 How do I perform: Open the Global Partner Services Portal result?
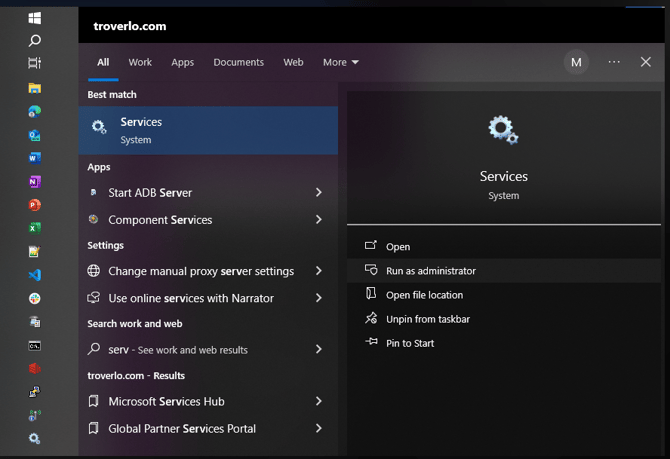point(208,428)
